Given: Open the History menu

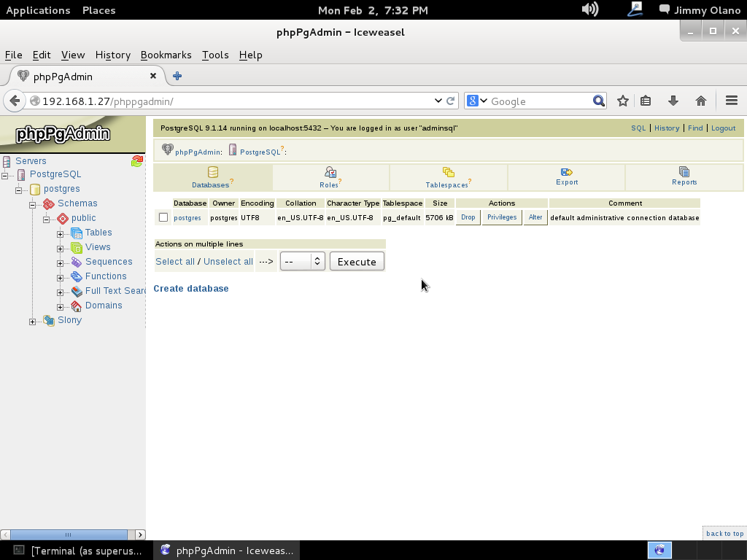Looking at the screenshot, I should click(x=112, y=55).
